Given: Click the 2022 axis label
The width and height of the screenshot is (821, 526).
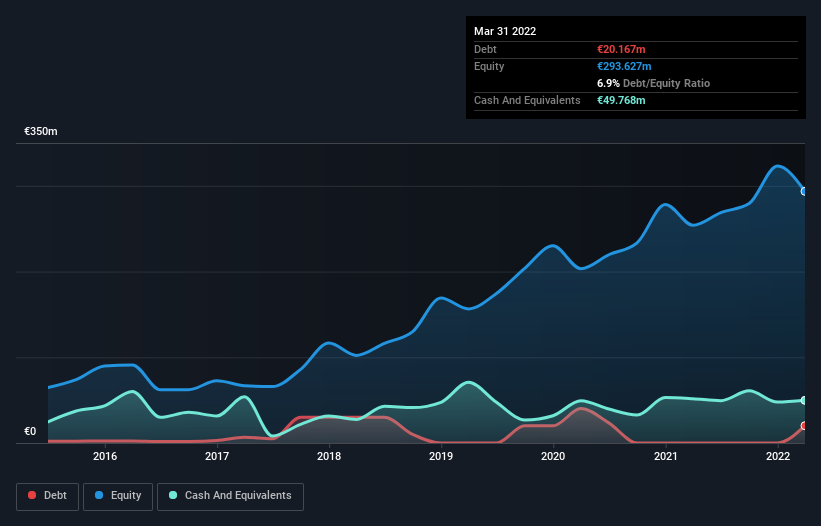Looking at the screenshot, I should tap(778, 456).
